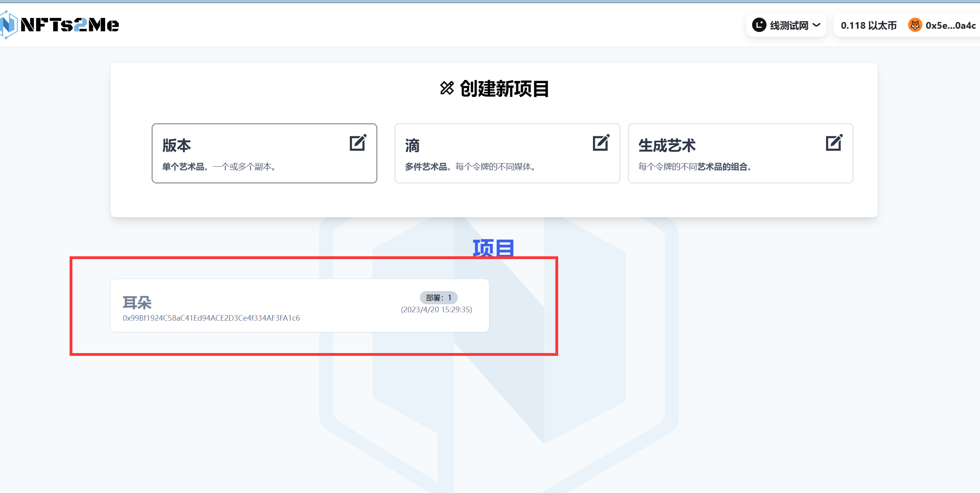Click the network circle icon beside 线测试网
Image resolution: width=980 pixels, height=493 pixels.
click(759, 25)
